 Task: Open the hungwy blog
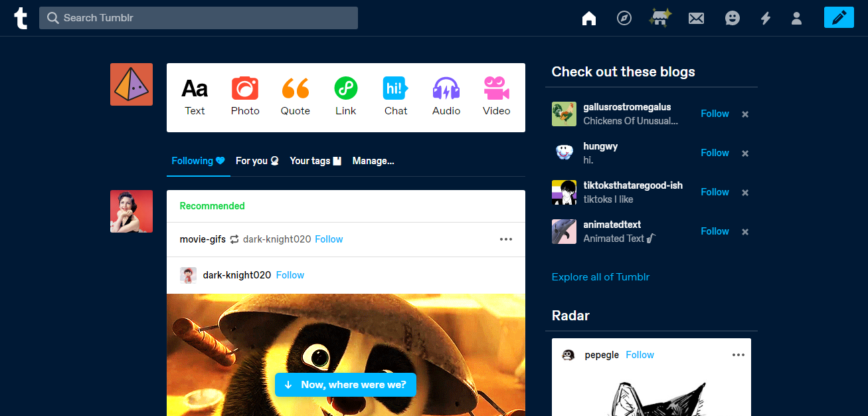pyautogui.click(x=600, y=146)
